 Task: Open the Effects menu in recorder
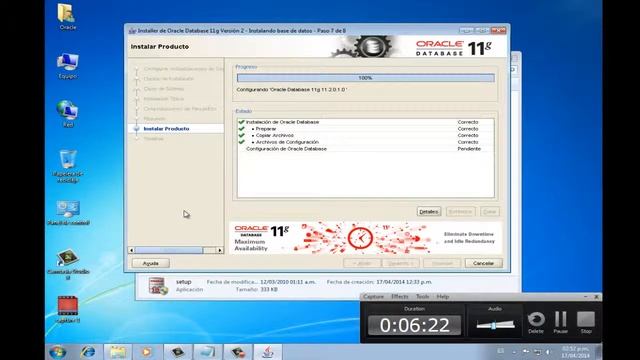coord(400,297)
